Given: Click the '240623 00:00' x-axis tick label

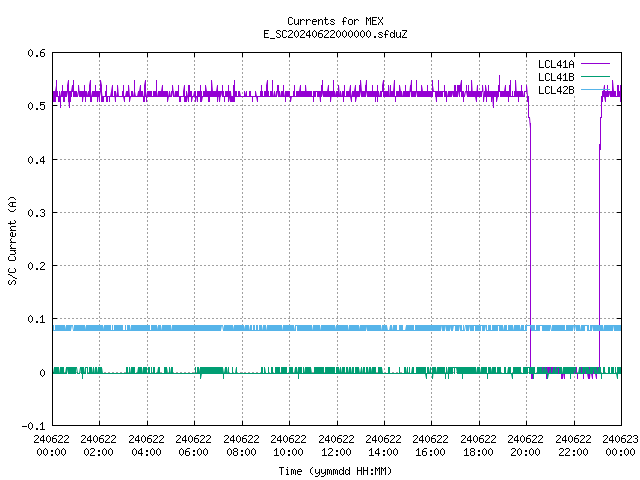Looking at the screenshot, I should [x=620, y=446].
